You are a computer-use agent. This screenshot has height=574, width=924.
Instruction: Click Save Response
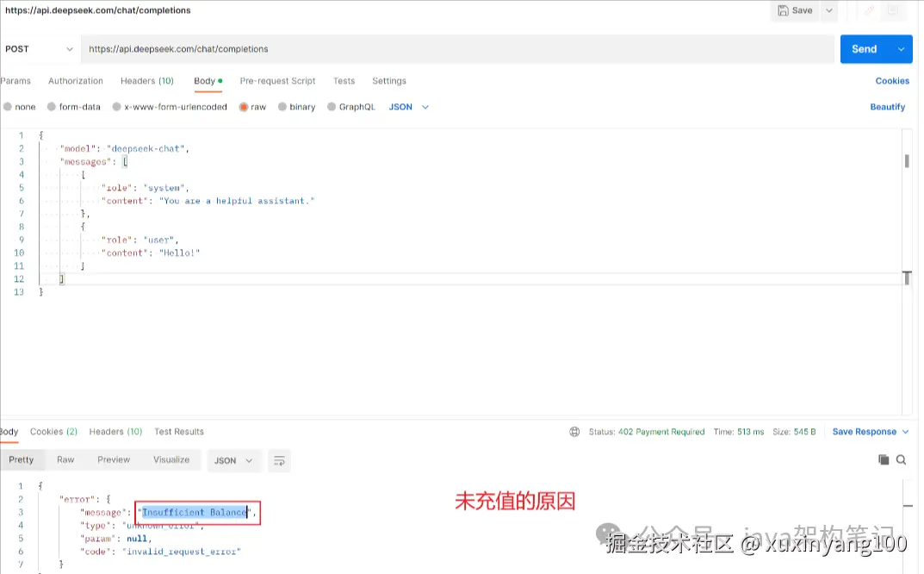tap(864, 432)
